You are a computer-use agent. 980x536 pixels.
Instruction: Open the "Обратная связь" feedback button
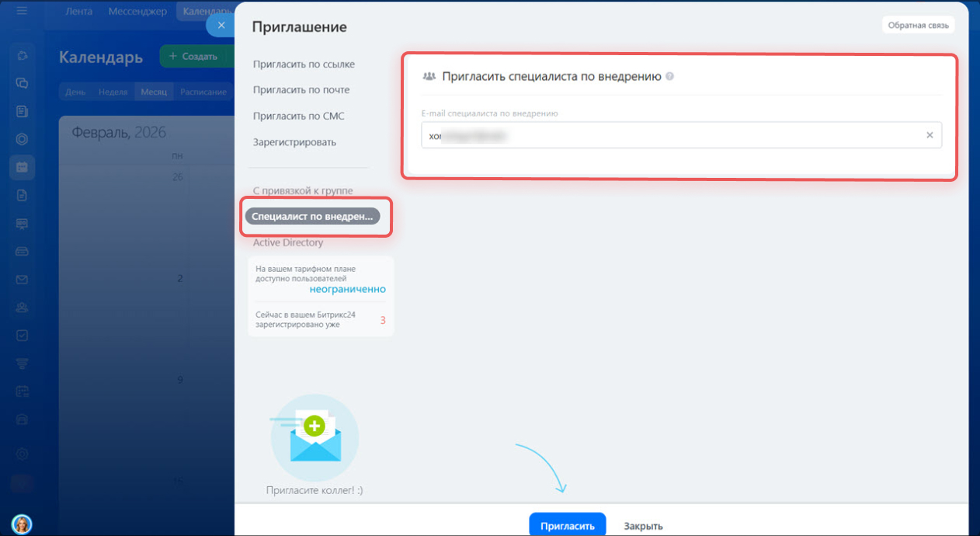click(918, 26)
